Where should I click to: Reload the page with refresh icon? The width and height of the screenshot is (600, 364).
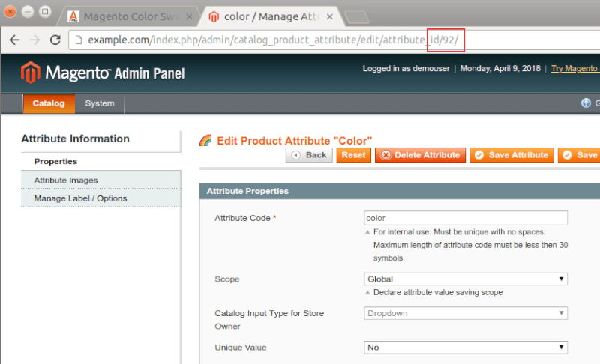coord(55,40)
